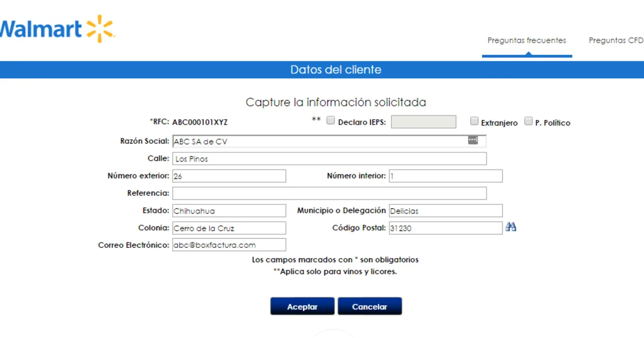Viewport: 644px width, 338px height.
Task: Click the disabled IEPS input box
Action: (x=423, y=122)
